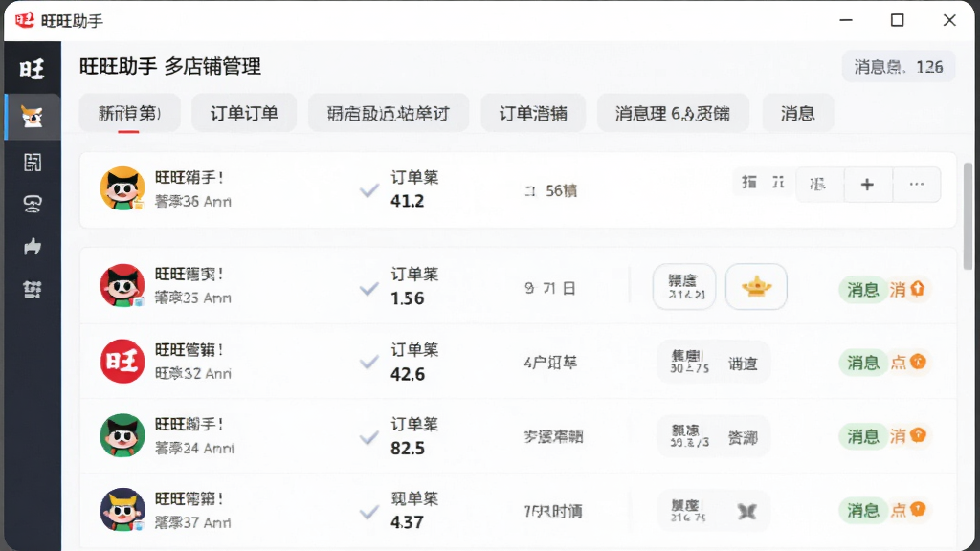Click the 旺 logo atop the sidebar
Image resolution: width=980 pixels, height=551 pixels.
32,68
